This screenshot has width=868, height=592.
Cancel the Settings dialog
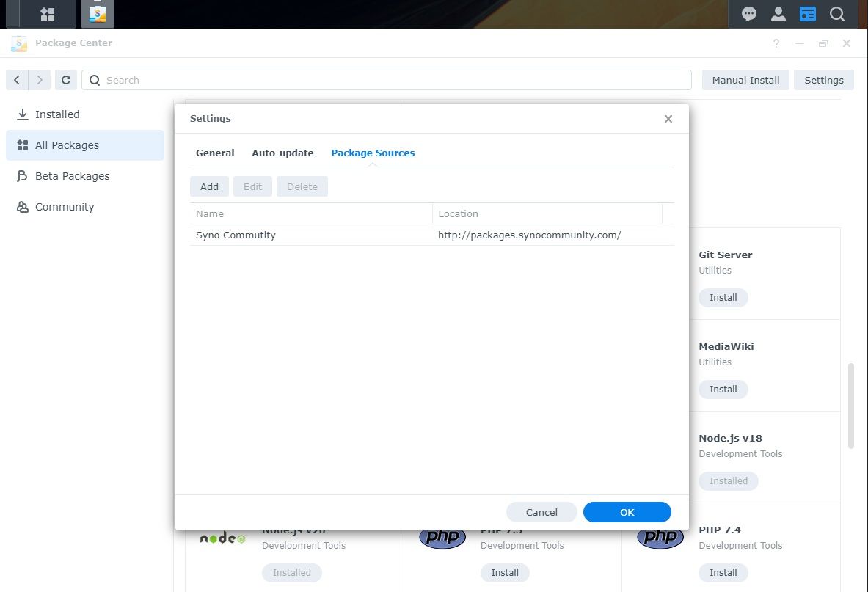click(541, 511)
